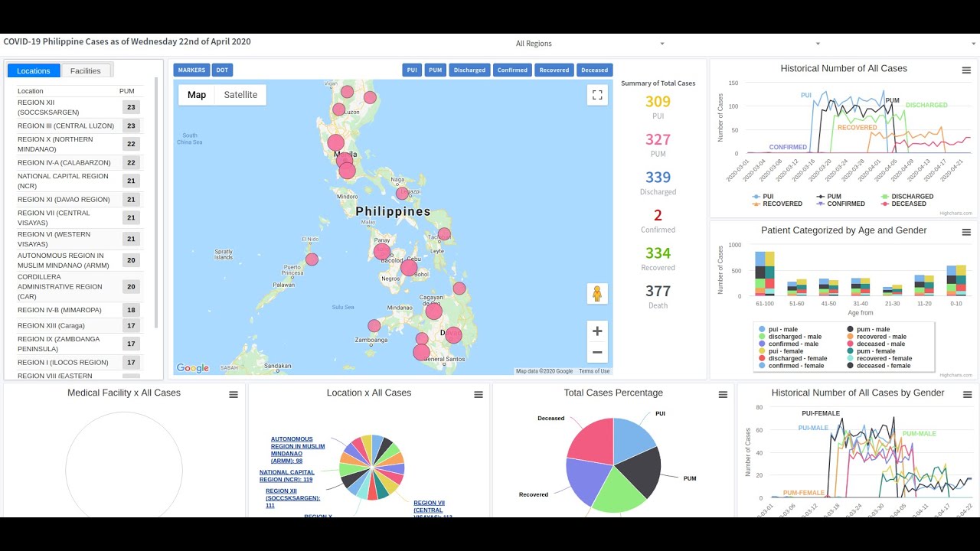Toggle fullscreen view on the map
980x551 pixels.
click(x=597, y=95)
